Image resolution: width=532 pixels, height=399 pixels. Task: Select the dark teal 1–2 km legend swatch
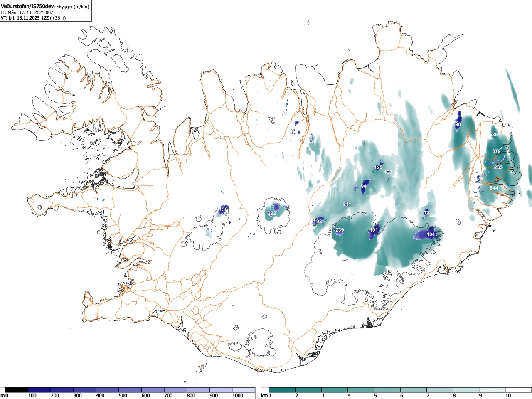coord(282,390)
